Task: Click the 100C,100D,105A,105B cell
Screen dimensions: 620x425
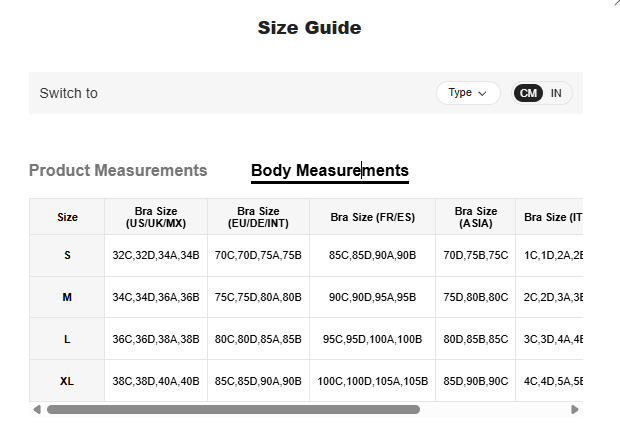Action: 372,381
